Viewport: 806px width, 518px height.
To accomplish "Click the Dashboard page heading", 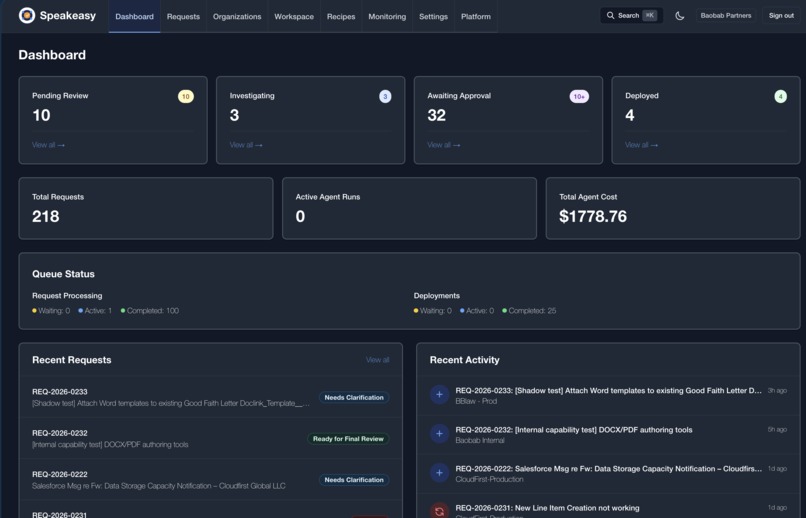I will click(52, 55).
